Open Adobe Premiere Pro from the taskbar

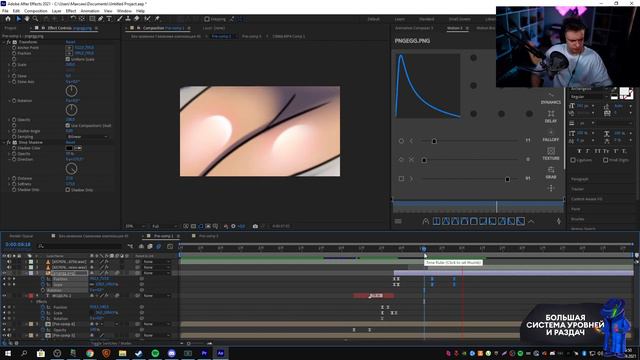(x=204, y=353)
